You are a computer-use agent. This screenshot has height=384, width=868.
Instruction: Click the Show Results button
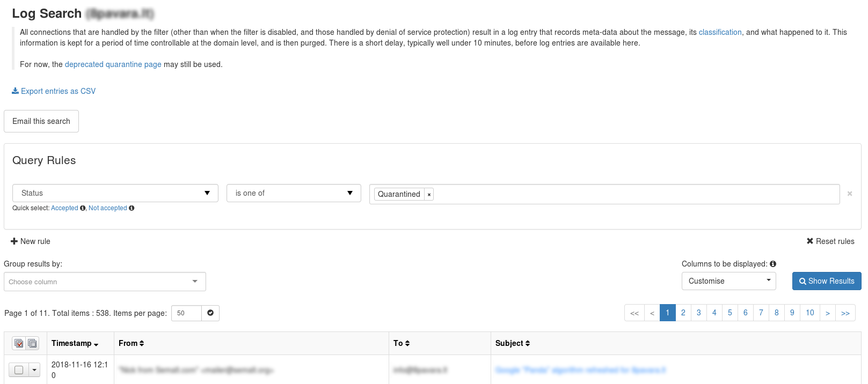[x=826, y=281]
